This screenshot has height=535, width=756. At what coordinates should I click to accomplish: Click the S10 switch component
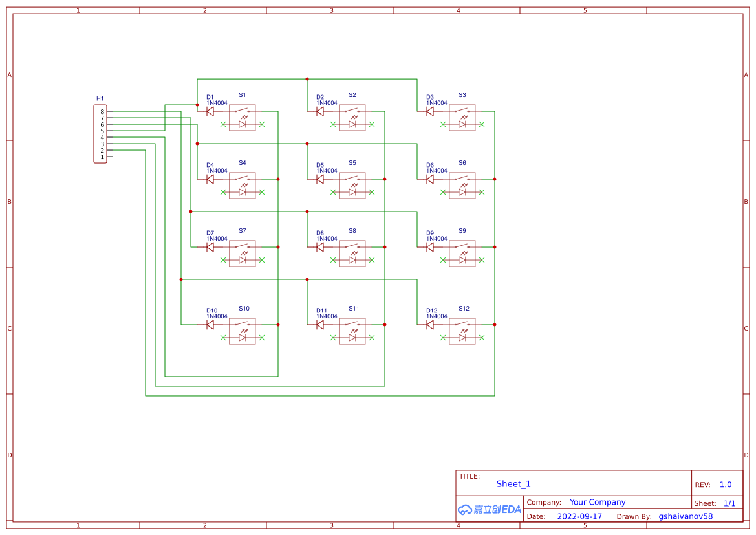coord(243,331)
